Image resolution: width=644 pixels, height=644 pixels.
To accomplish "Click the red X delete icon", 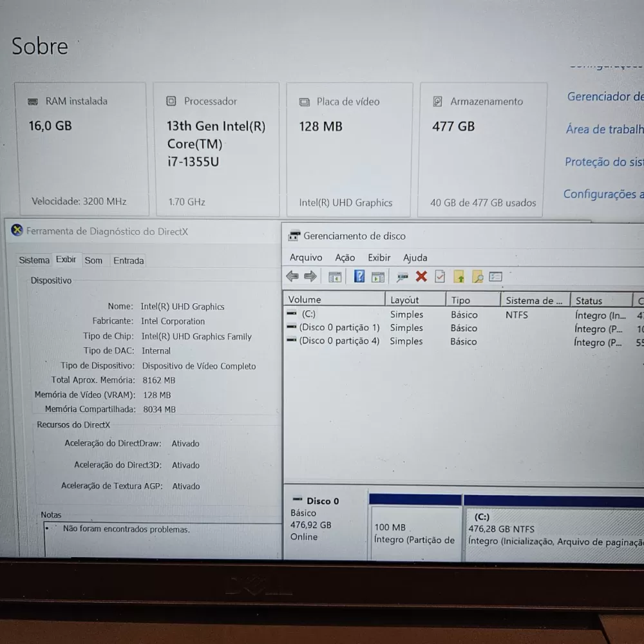I will pyautogui.click(x=421, y=276).
